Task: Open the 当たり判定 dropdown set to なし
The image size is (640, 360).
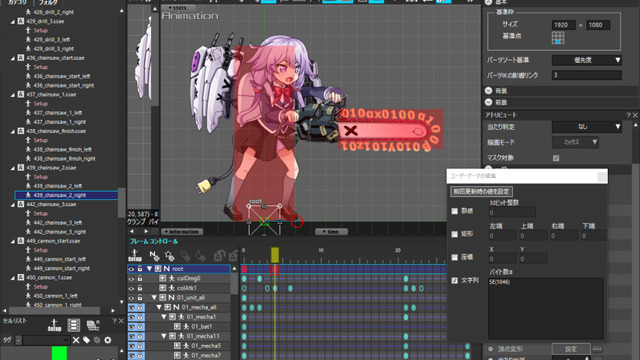Action: [x=587, y=127]
